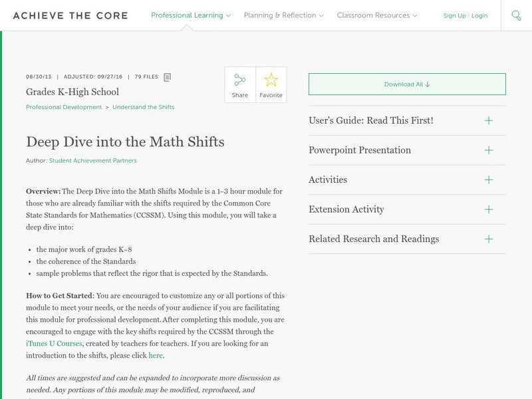This screenshot has height=399, width=532.
Task: Open the Classroom Resources menu
Action: pyautogui.click(x=377, y=15)
